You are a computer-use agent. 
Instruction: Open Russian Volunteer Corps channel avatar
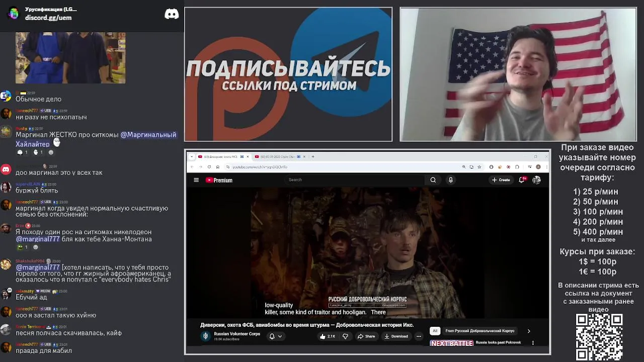pyautogui.click(x=205, y=336)
